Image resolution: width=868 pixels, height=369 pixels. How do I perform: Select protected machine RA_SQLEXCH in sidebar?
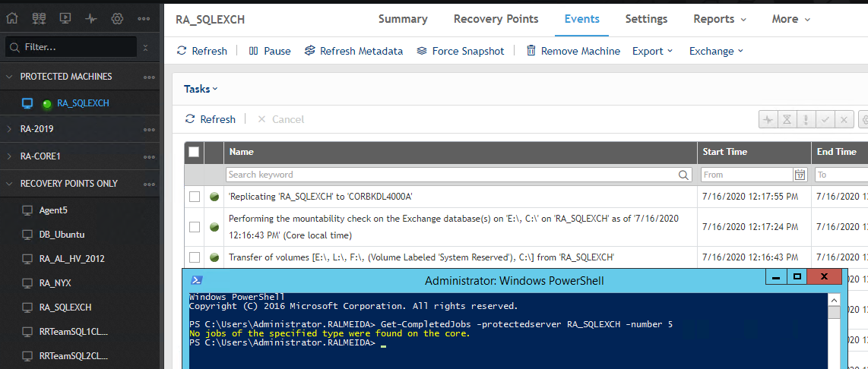(x=83, y=103)
